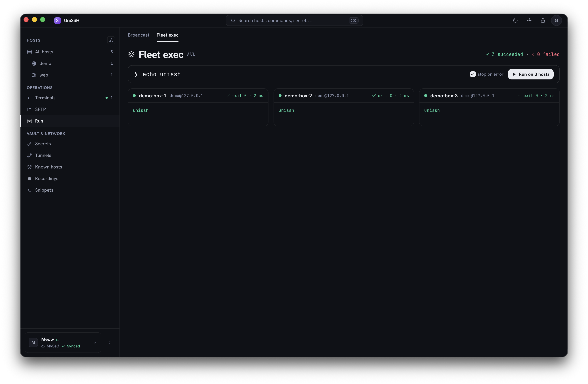The height and width of the screenshot is (384, 588).
Task: Click the green status dot on demo-box-3
Action: (x=425, y=96)
